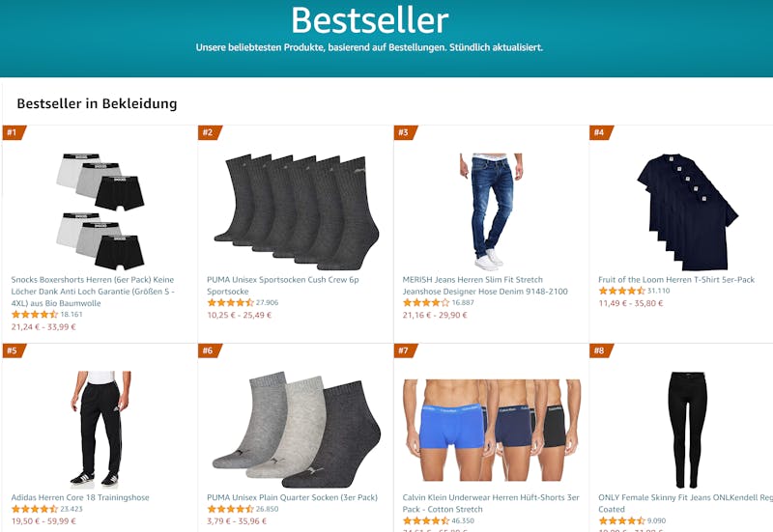
Task: View the Adidas black training pants photo
Action: (100, 429)
